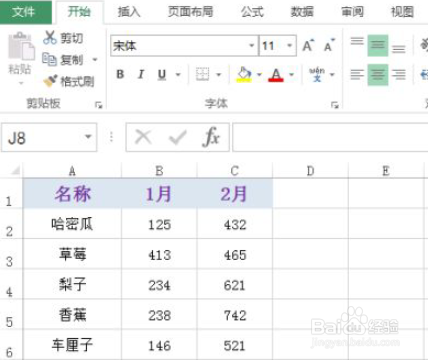Click the 2月 header cell
The width and height of the screenshot is (428, 360).
(235, 194)
